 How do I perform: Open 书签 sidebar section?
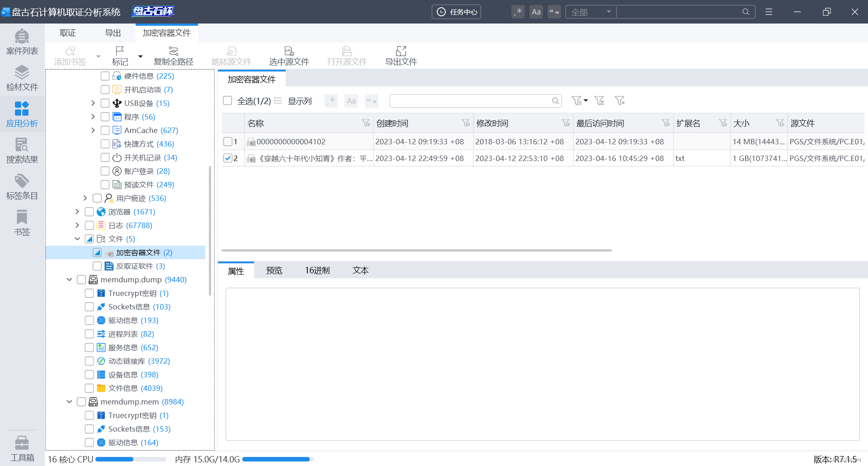[22, 223]
